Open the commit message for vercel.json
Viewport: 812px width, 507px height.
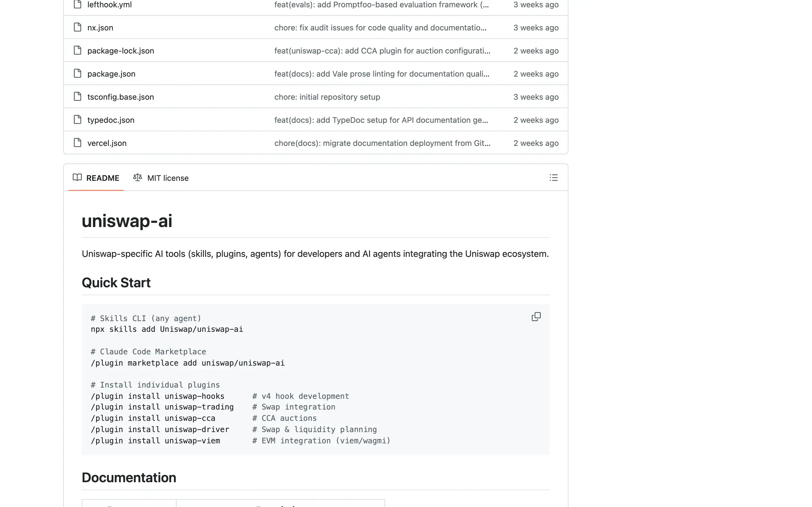click(382, 143)
